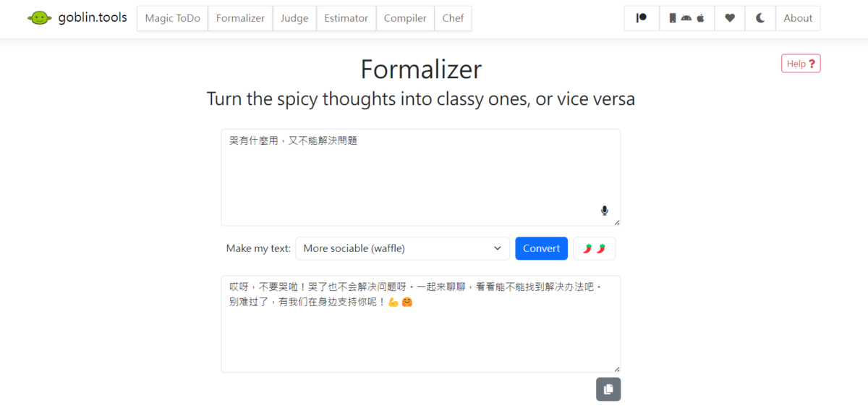Open the Compiler tab
The image size is (868, 414).
click(405, 18)
